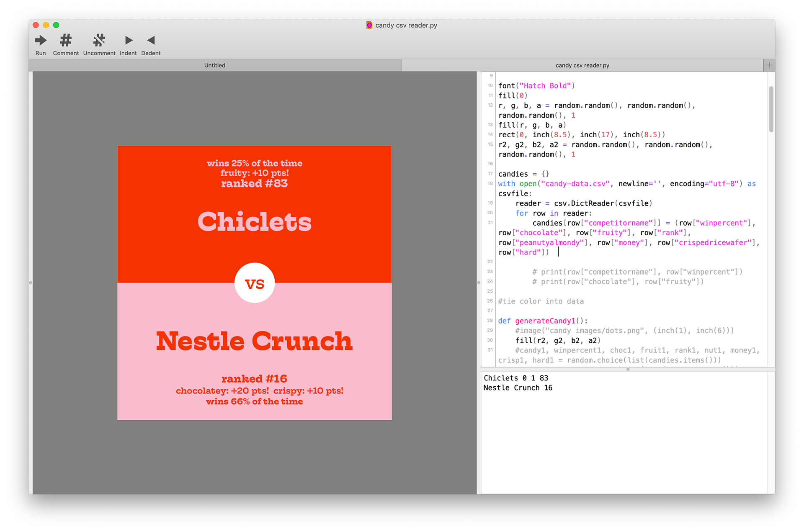Click the Chiclets heading in the preview
The image size is (804, 532).
[x=255, y=221]
